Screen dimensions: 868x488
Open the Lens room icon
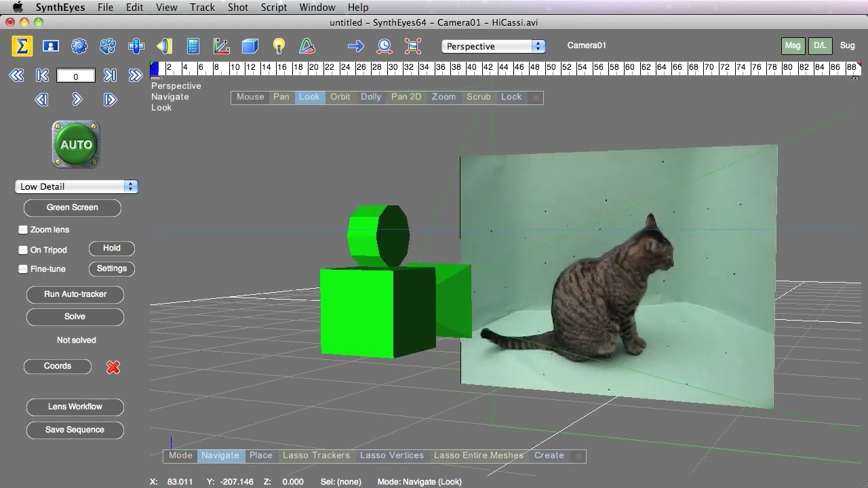tap(165, 46)
